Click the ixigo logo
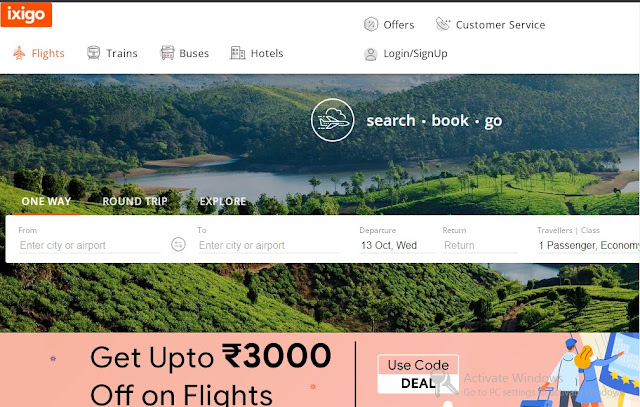This screenshot has width=640, height=407. [26, 14]
